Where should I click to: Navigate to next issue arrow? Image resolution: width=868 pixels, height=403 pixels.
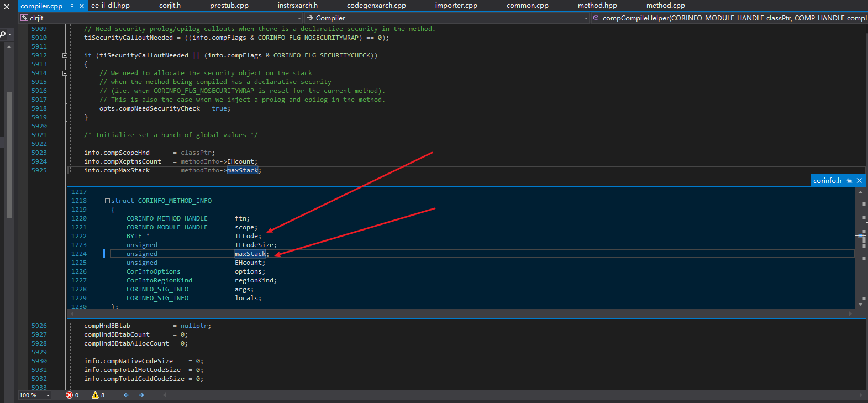tap(141, 395)
